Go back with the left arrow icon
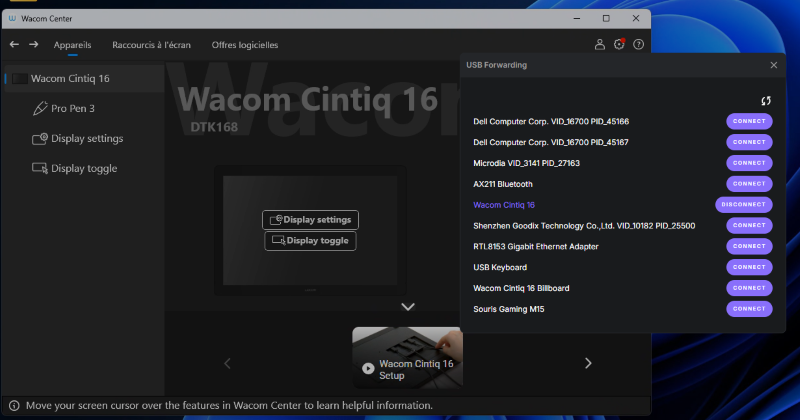800x420 pixels. pyautogui.click(x=14, y=44)
